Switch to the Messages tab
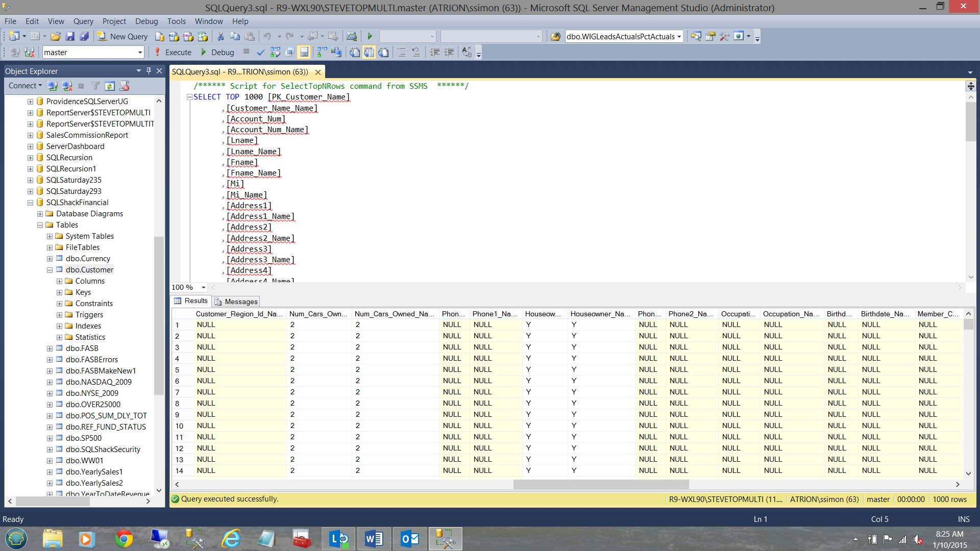 coord(236,302)
